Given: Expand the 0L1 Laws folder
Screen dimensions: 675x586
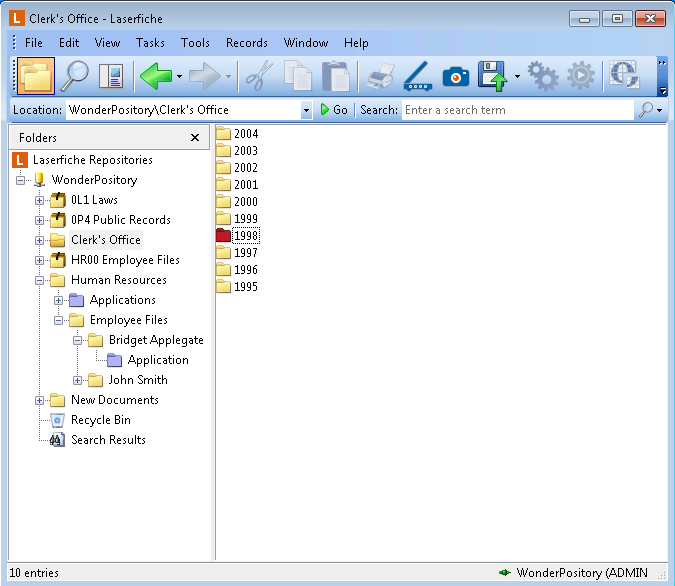Looking at the screenshot, I should pos(39,200).
